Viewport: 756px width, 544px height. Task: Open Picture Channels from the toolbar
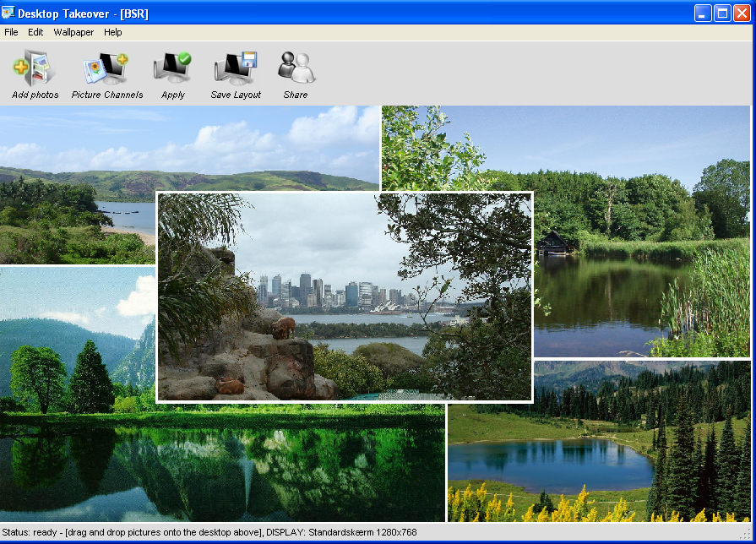(x=106, y=68)
